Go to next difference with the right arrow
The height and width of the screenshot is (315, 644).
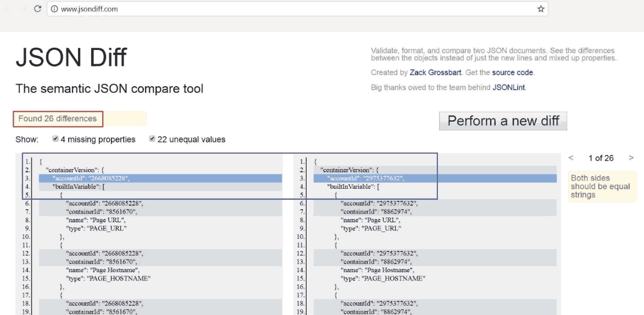(631, 158)
